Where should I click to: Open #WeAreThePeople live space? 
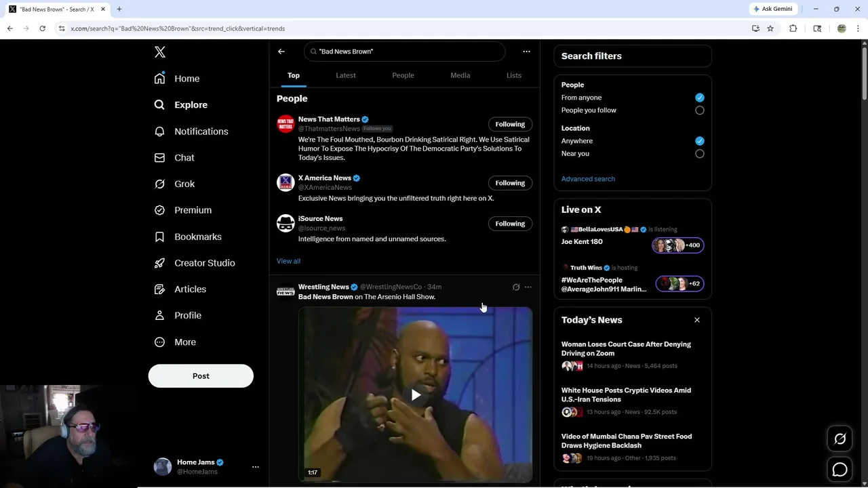[x=604, y=285]
